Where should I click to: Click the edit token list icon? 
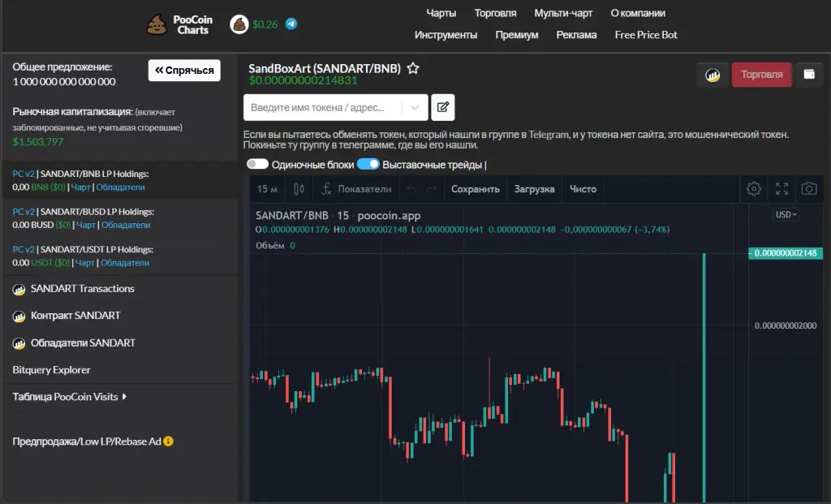point(442,108)
